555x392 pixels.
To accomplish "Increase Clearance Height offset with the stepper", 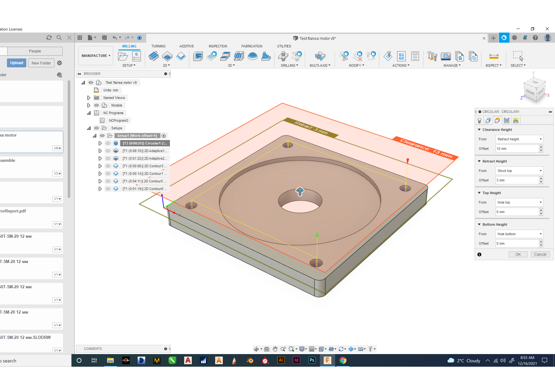I will coord(541,147).
